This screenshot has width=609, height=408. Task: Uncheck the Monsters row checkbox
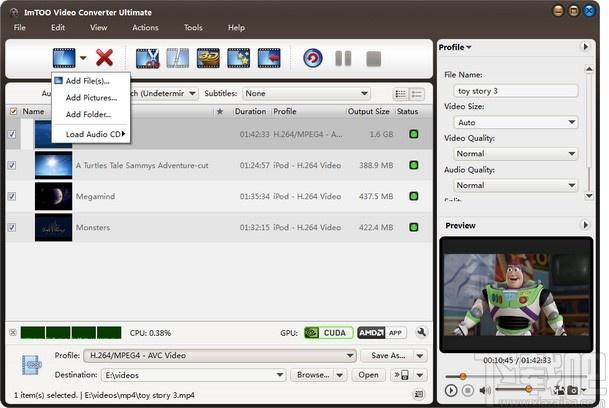[12, 227]
